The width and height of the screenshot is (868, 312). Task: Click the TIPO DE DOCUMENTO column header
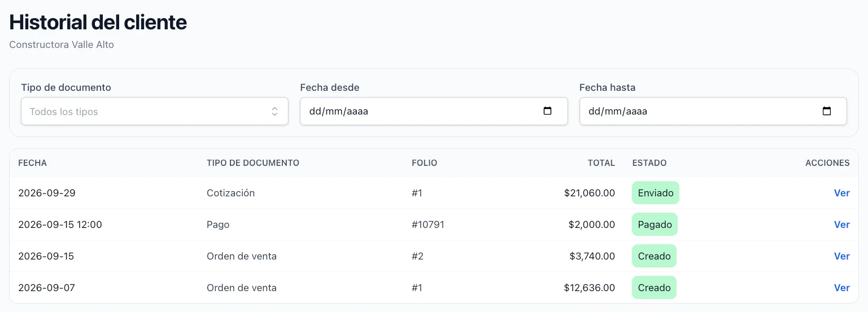click(253, 163)
